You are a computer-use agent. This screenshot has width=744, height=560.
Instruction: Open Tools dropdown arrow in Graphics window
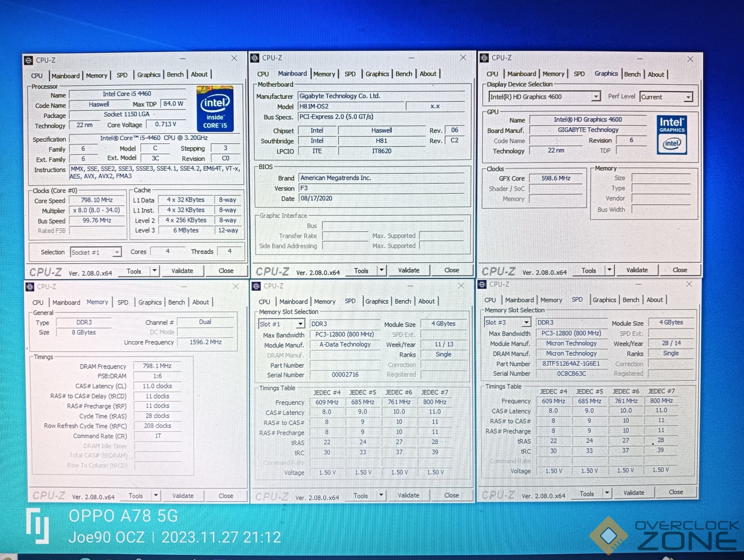tap(609, 270)
